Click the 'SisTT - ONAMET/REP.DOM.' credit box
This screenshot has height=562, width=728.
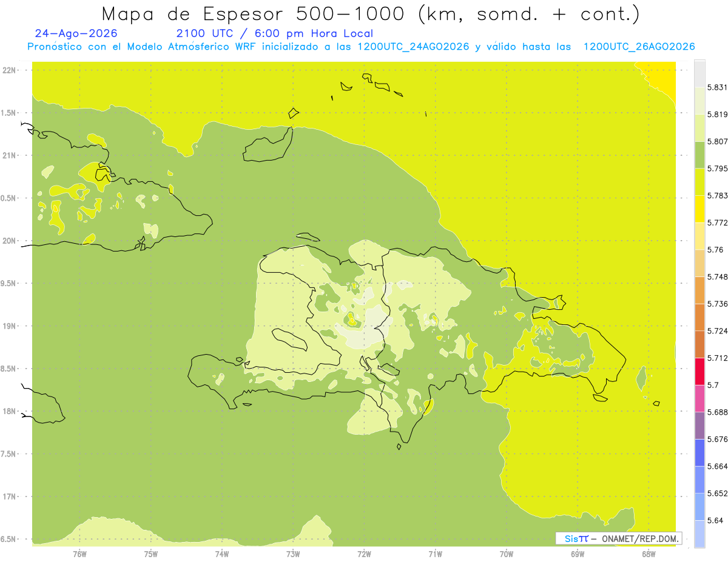pyautogui.click(x=619, y=538)
